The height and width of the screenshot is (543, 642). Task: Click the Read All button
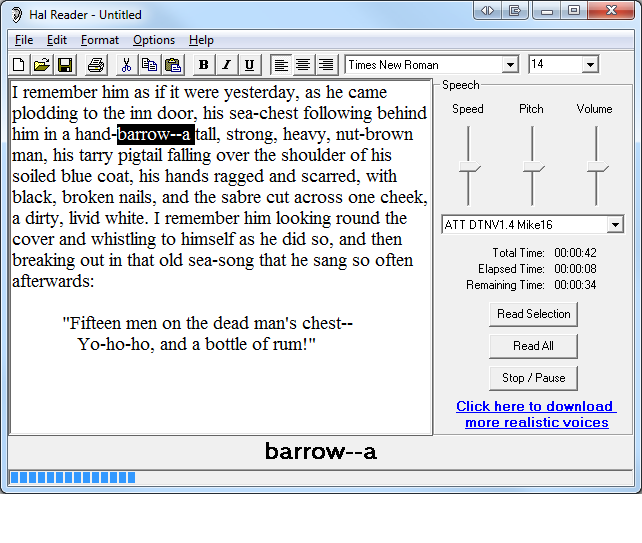point(533,346)
